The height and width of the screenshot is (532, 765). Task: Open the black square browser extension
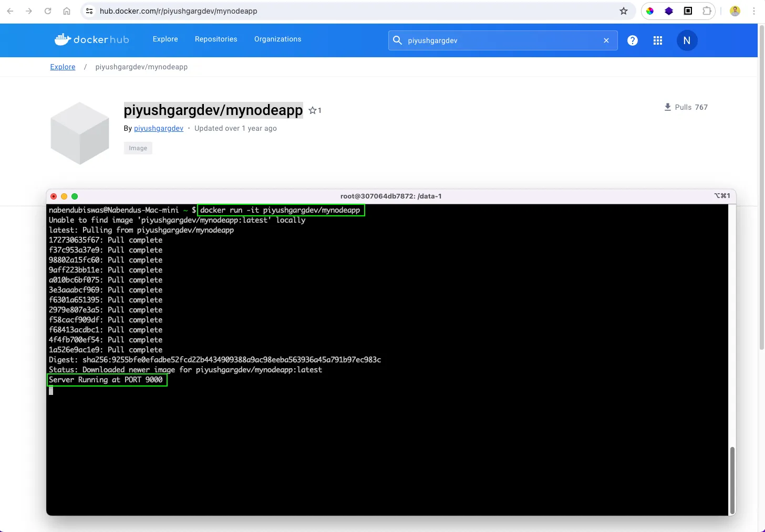point(688,11)
